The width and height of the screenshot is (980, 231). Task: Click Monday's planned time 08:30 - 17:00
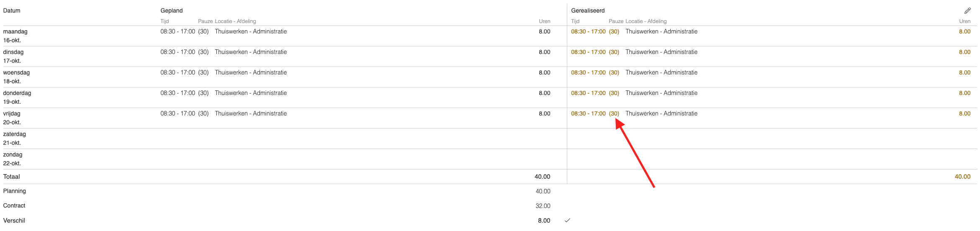pyautogui.click(x=177, y=31)
